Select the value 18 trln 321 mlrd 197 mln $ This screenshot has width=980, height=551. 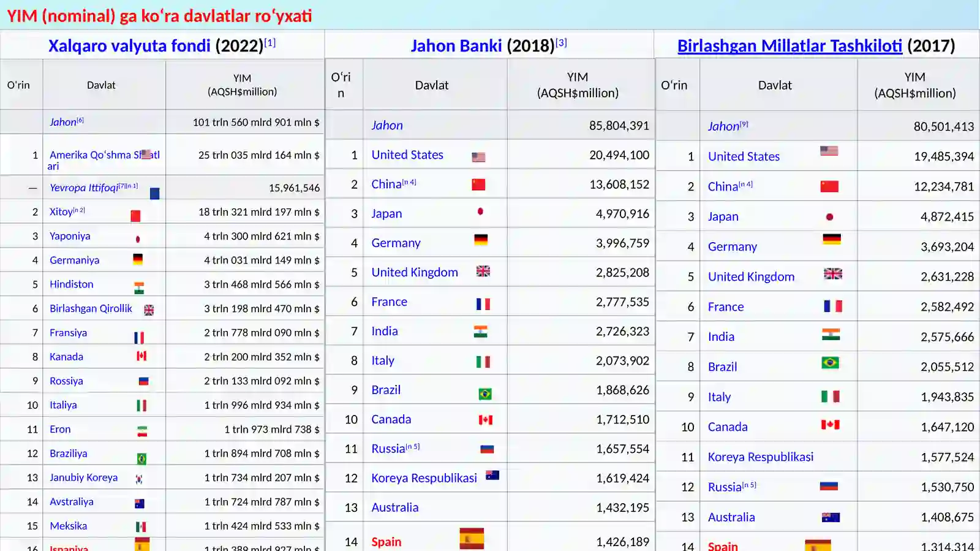(259, 212)
